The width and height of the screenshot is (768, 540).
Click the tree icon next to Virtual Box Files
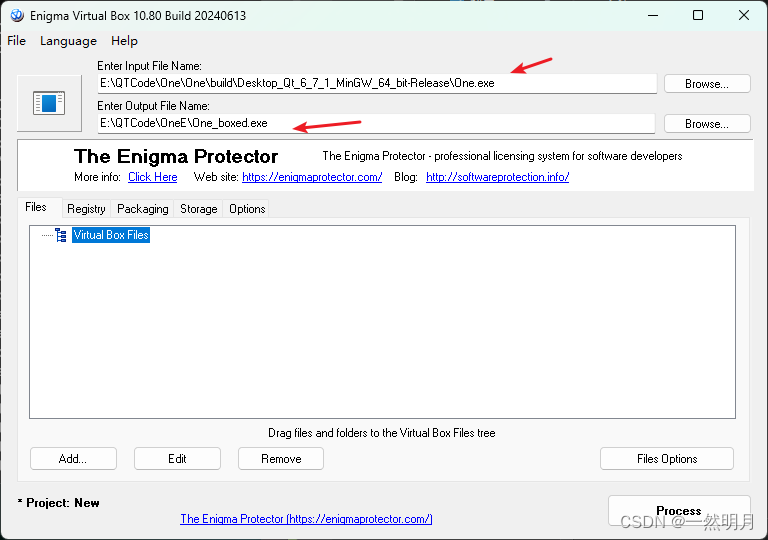click(61, 235)
